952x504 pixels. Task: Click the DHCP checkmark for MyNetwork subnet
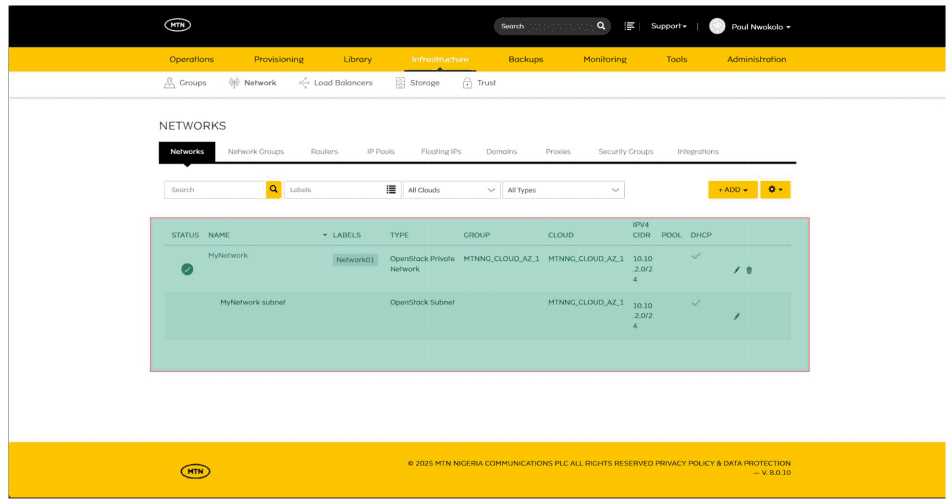pyautogui.click(x=696, y=302)
